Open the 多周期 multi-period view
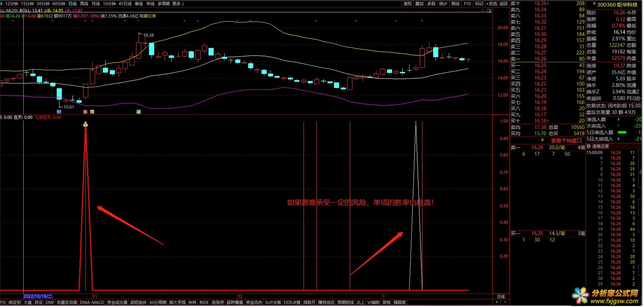Viewport: 644px width, 307px height. pyautogui.click(x=164, y=4)
